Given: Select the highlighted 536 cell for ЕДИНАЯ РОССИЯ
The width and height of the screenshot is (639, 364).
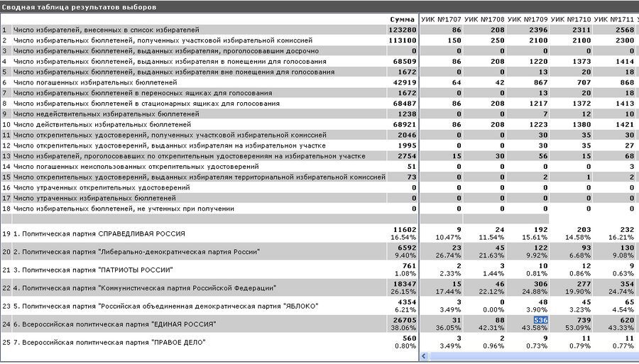Looking at the screenshot, I should tap(542, 320).
